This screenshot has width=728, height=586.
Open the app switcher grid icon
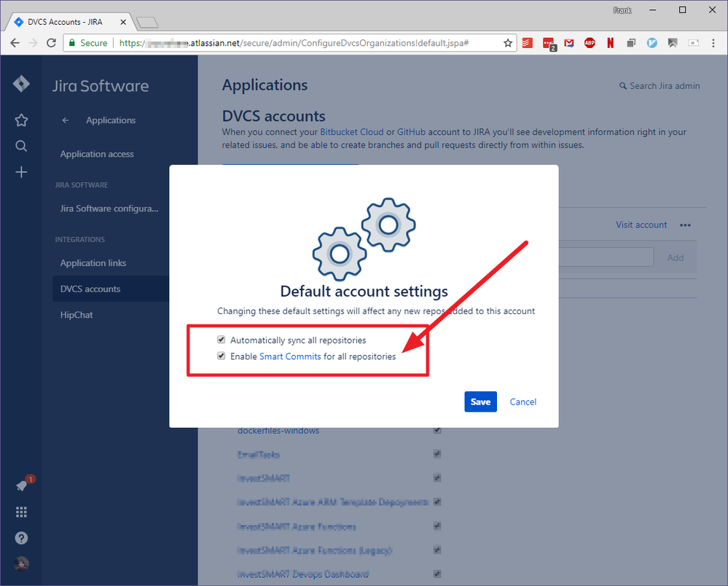(21, 512)
